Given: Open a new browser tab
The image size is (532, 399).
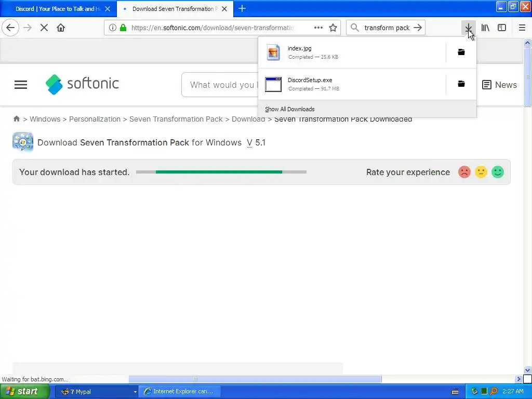Looking at the screenshot, I should pos(242,8).
